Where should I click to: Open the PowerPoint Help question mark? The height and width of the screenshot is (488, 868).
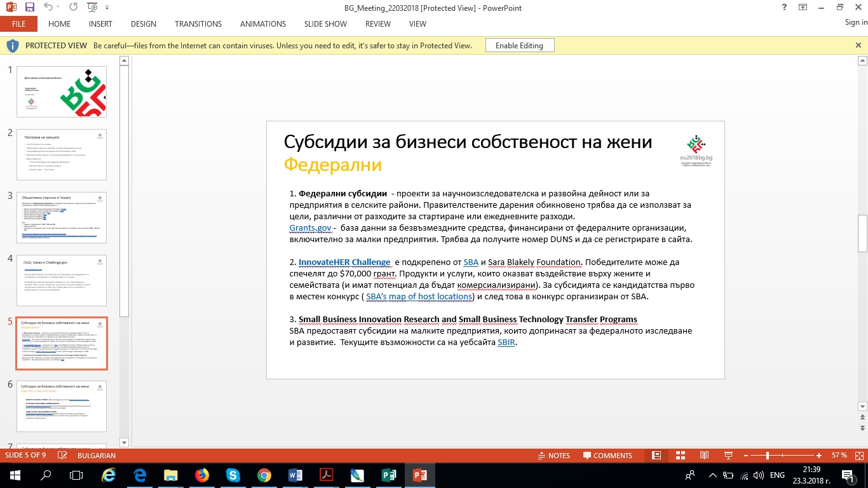(785, 7)
